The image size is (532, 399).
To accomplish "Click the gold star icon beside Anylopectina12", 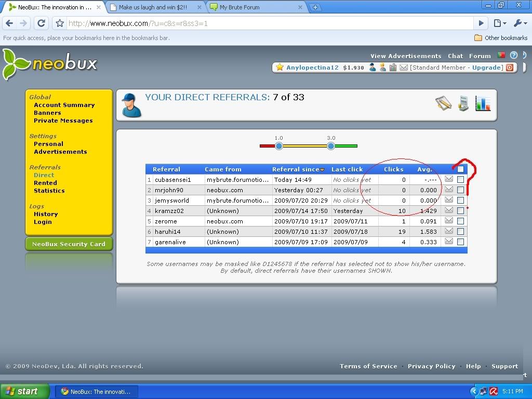I will [280, 67].
